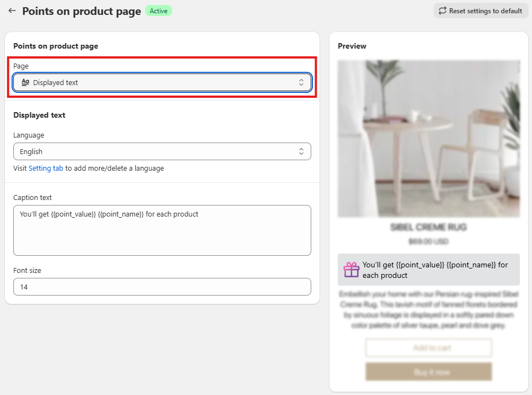532x395 pixels.
Task: Click the Language dropdown chevron arrows
Action: click(301, 151)
